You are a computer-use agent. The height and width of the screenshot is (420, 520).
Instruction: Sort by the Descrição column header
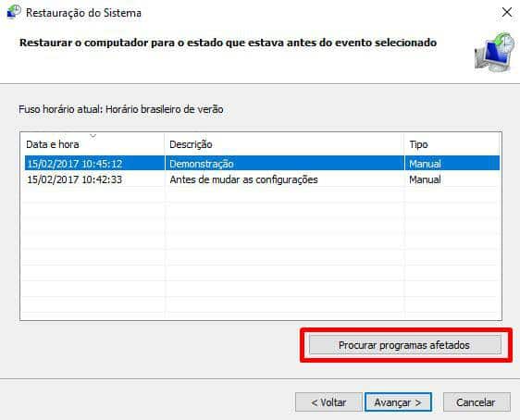tap(284, 144)
